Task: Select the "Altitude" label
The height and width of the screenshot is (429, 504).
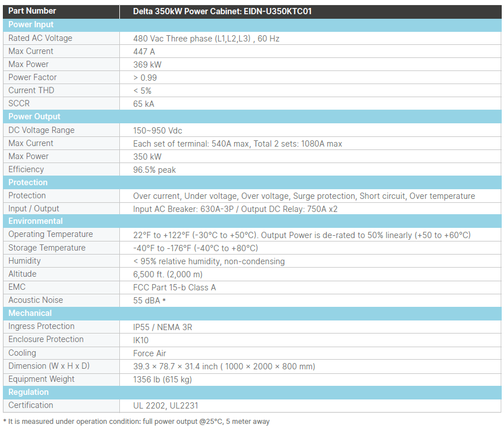Action: point(23,274)
